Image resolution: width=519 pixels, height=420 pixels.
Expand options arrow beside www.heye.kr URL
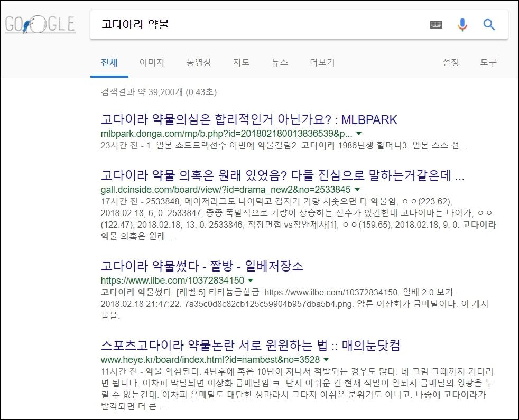[326, 359]
